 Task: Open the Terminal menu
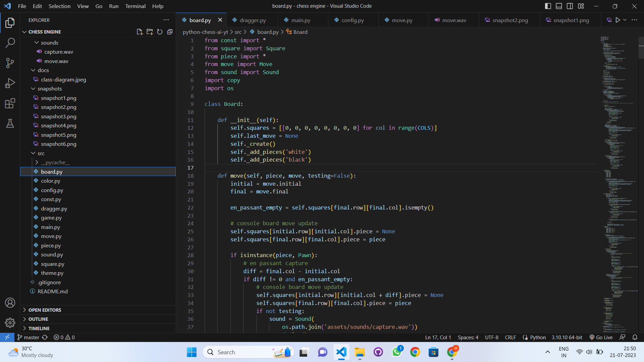(x=135, y=6)
